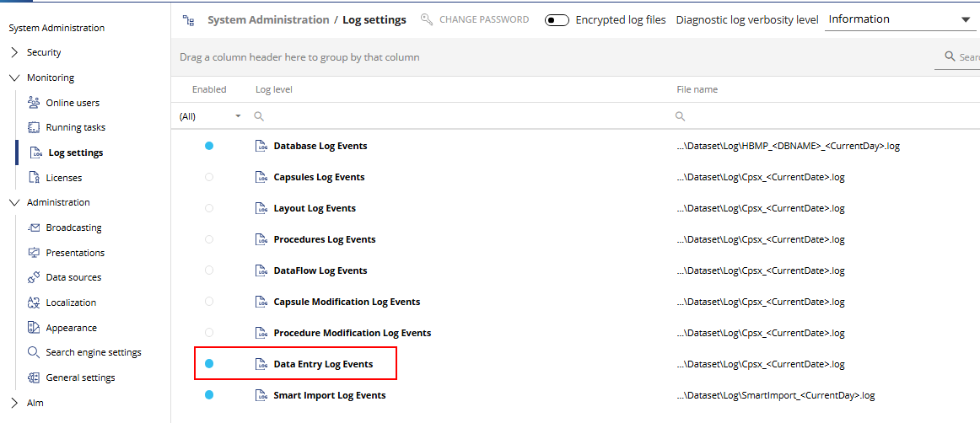Open Licenses page
980x423 pixels.
[x=64, y=178]
